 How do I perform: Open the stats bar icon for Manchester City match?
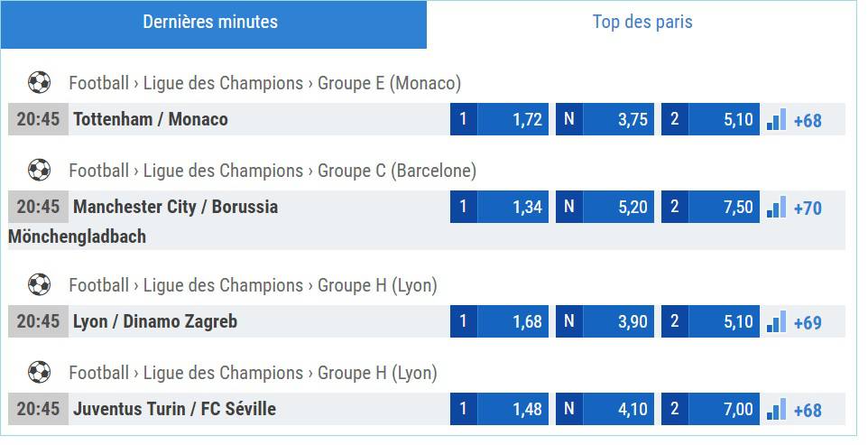[x=776, y=208]
